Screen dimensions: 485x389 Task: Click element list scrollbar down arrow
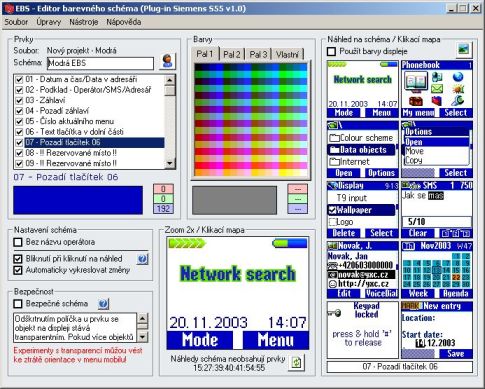[x=170, y=163]
